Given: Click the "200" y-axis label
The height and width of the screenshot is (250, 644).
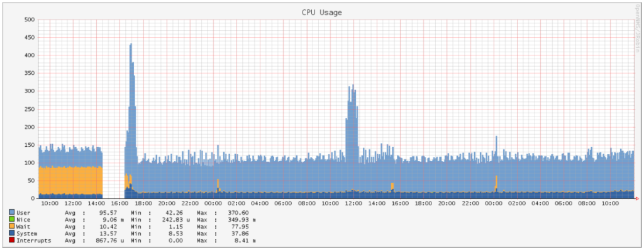Looking at the screenshot, I should pos(30,127).
